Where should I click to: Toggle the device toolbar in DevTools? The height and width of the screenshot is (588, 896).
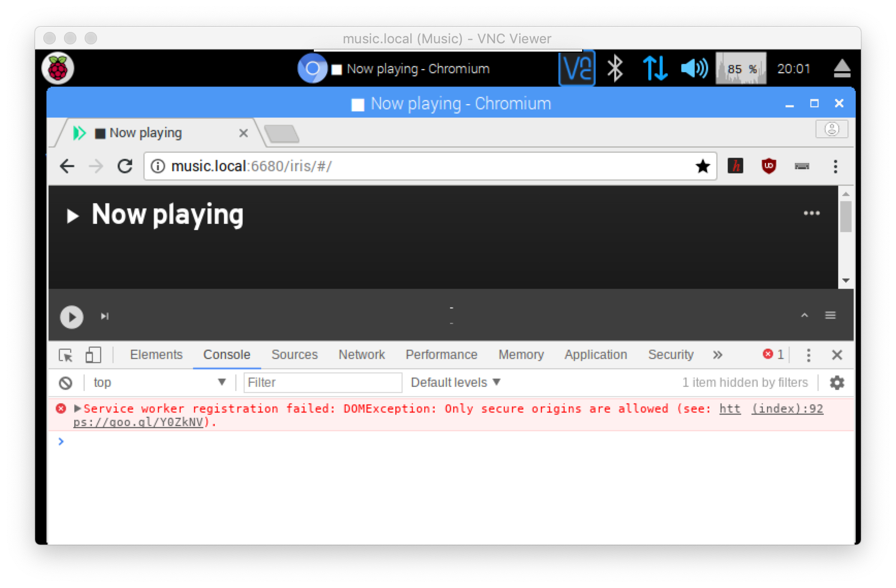click(x=92, y=355)
